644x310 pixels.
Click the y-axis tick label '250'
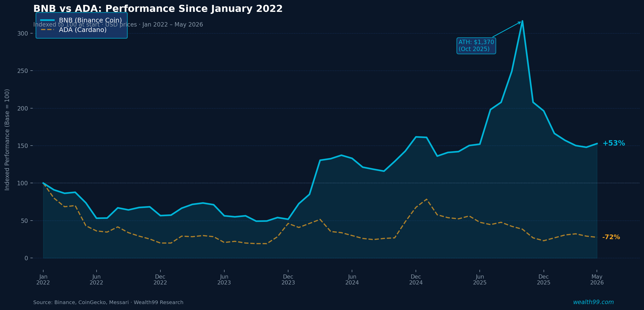click(x=22, y=71)
